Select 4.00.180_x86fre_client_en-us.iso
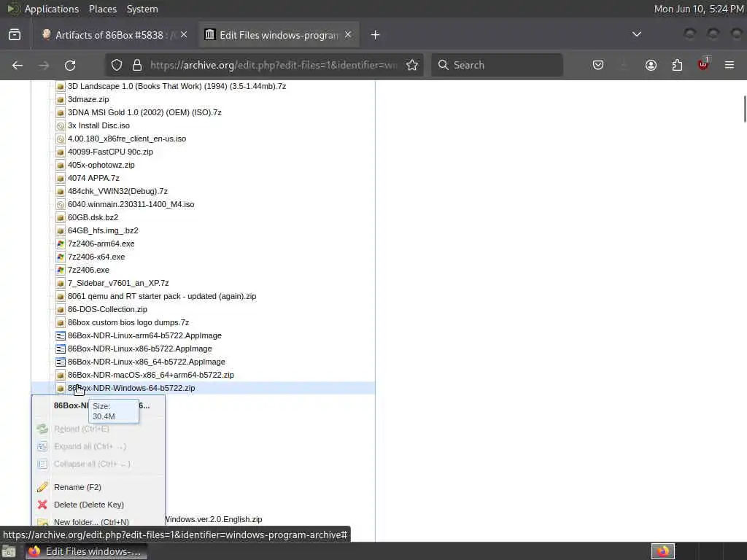 [127, 139]
